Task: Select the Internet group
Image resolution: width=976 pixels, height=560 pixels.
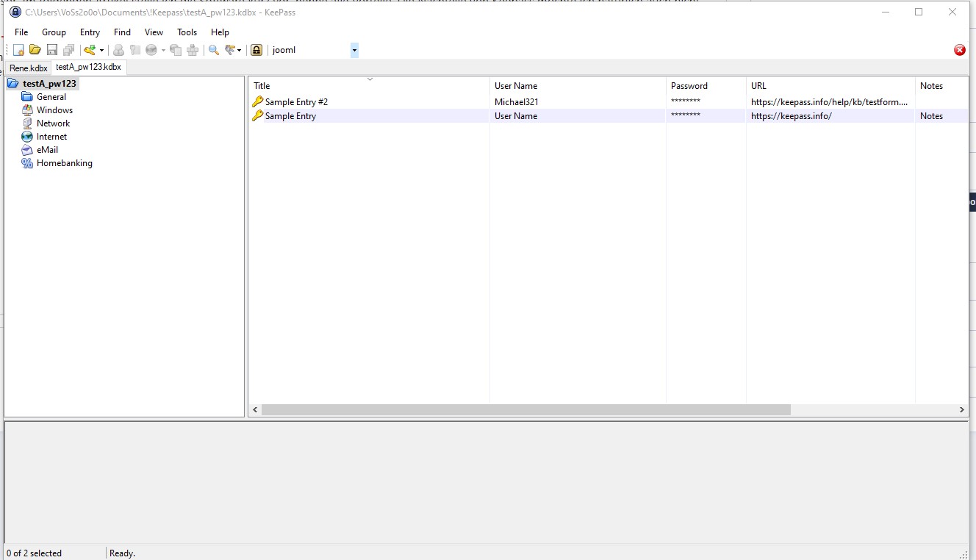Action: click(51, 137)
